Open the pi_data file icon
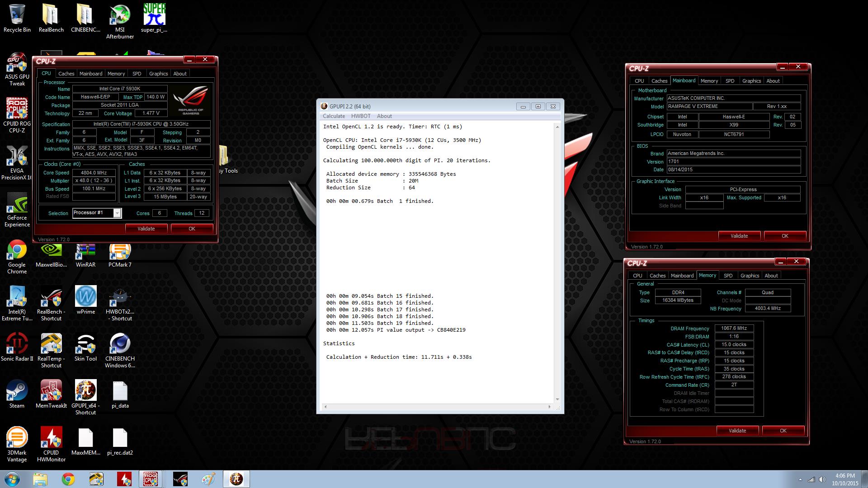 (120, 394)
